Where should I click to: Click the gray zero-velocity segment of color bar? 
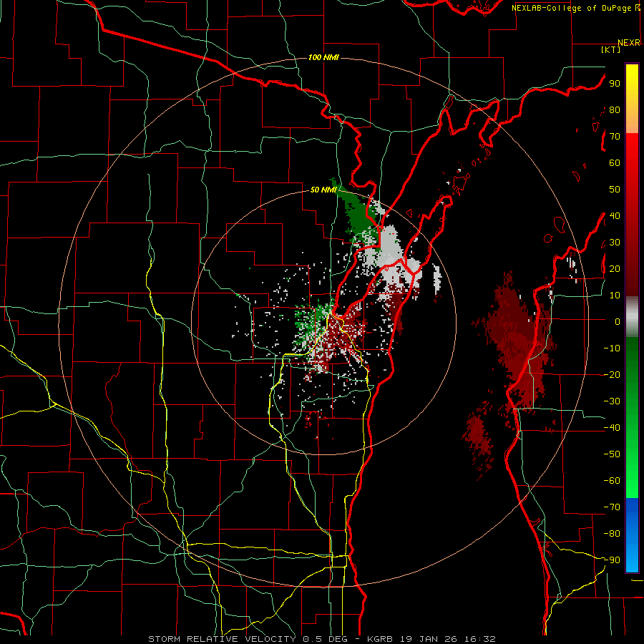(632, 317)
